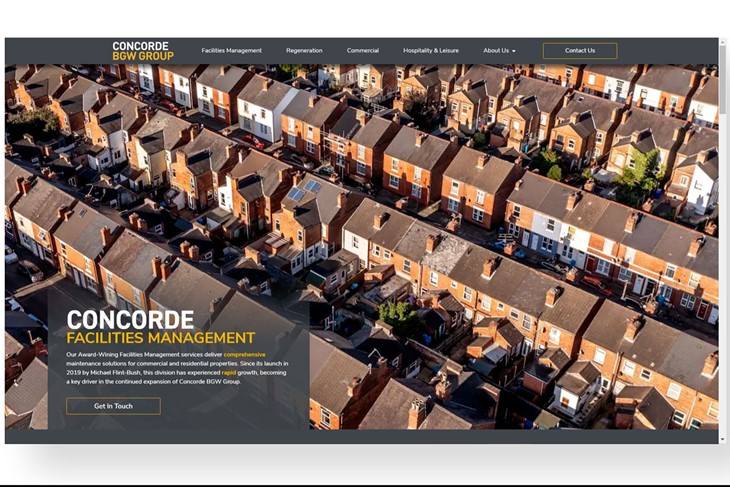Click the vertical scrollbar track
This screenshot has width=730, height=487.
722,300
